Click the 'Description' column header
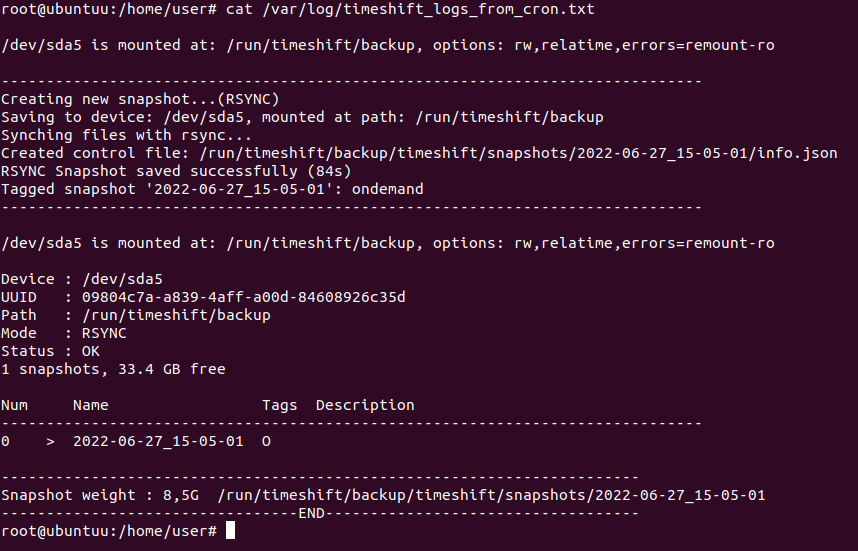 point(365,405)
